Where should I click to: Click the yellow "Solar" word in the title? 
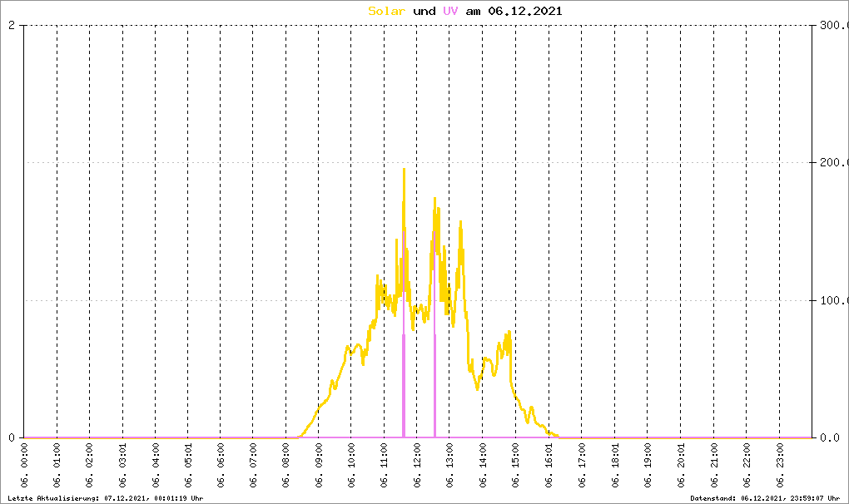point(387,11)
